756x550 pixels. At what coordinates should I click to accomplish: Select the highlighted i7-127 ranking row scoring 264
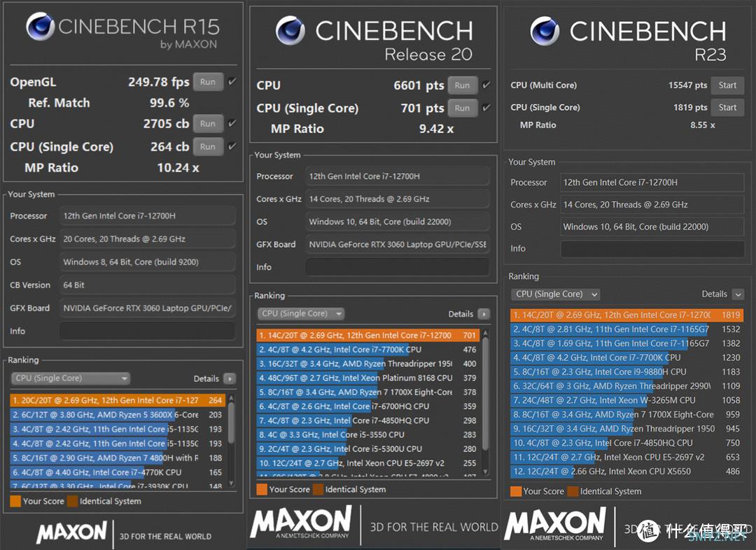point(117,400)
